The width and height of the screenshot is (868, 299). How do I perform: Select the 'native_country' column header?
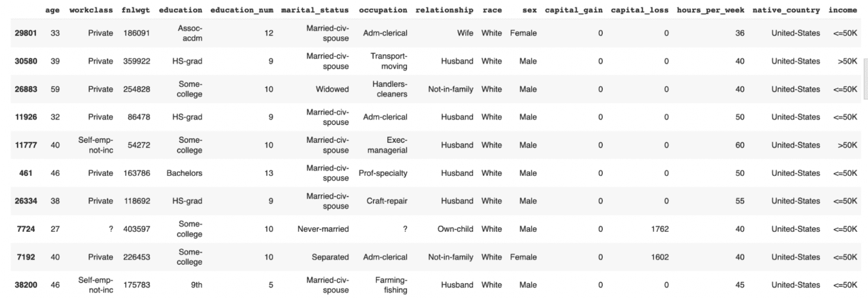786,10
